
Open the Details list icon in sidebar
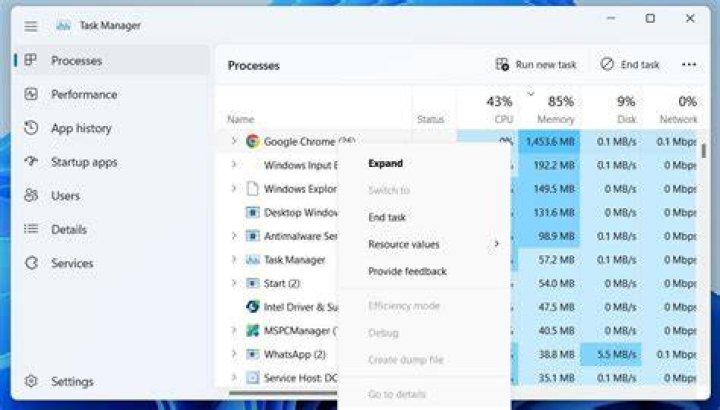click(31, 229)
